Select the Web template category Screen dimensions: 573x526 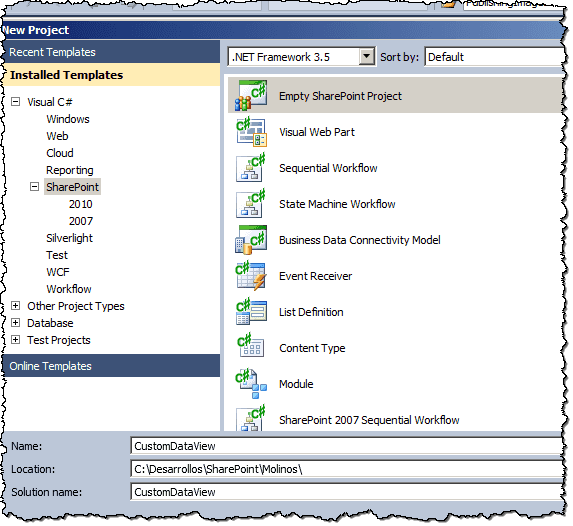point(57,136)
